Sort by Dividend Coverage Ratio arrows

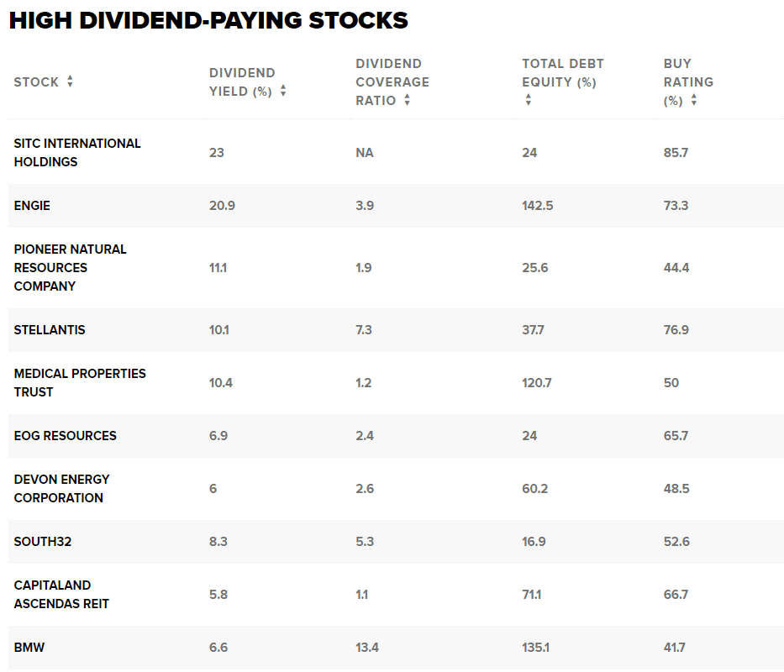click(x=407, y=100)
